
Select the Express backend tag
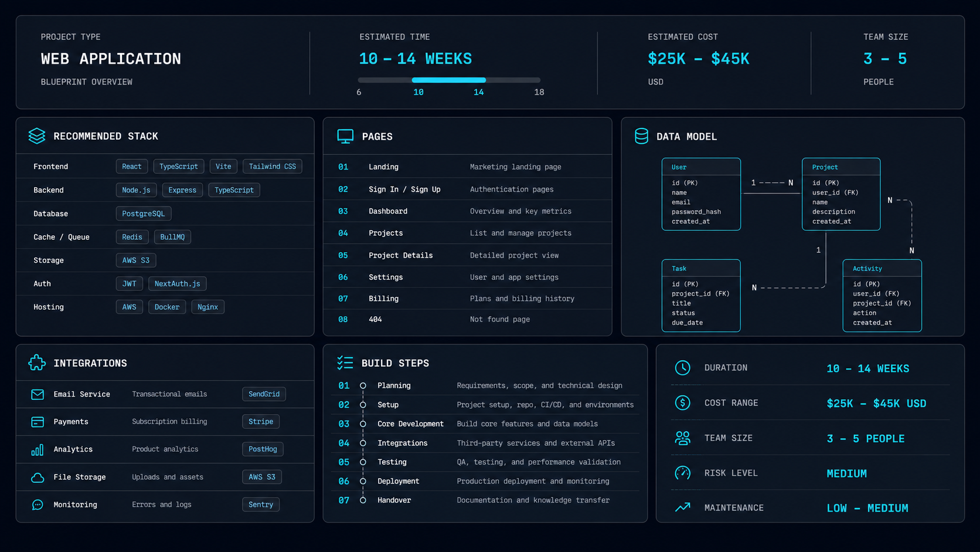182,190
